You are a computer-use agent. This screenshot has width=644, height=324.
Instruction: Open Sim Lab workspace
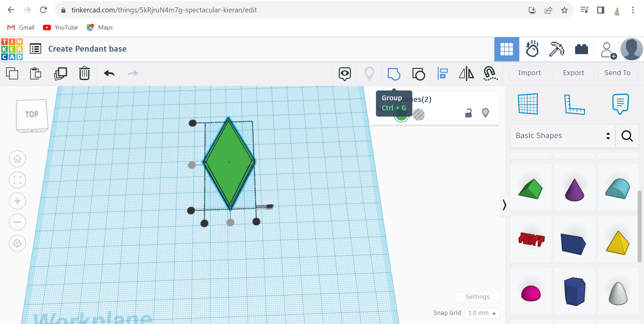[x=532, y=49]
